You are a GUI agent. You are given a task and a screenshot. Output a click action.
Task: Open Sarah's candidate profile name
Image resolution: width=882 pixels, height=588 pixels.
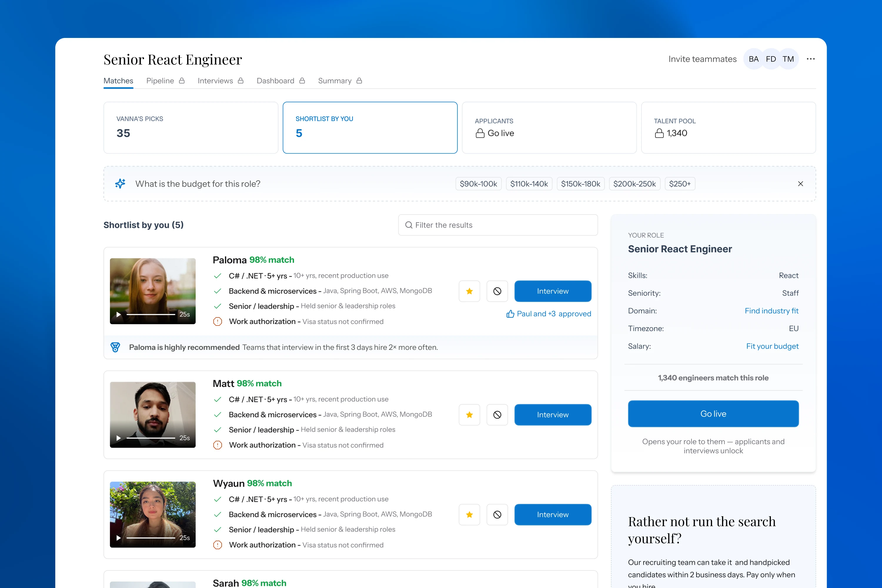(x=226, y=583)
